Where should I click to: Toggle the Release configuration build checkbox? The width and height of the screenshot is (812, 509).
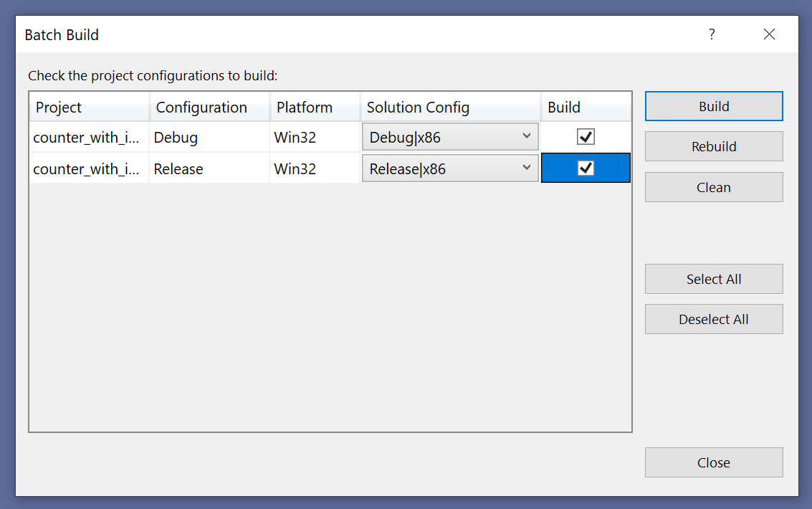pyautogui.click(x=586, y=168)
